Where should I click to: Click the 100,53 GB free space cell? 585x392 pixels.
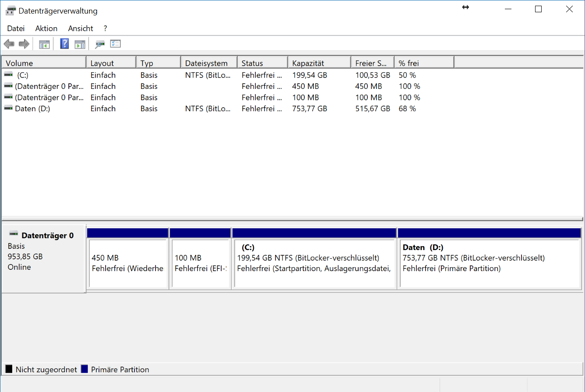coord(373,75)
